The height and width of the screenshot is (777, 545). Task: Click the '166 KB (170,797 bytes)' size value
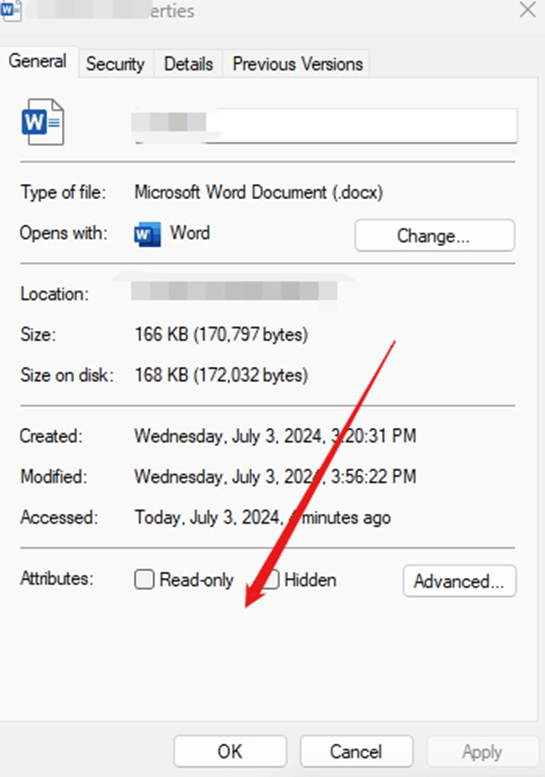tap(221, 334)
